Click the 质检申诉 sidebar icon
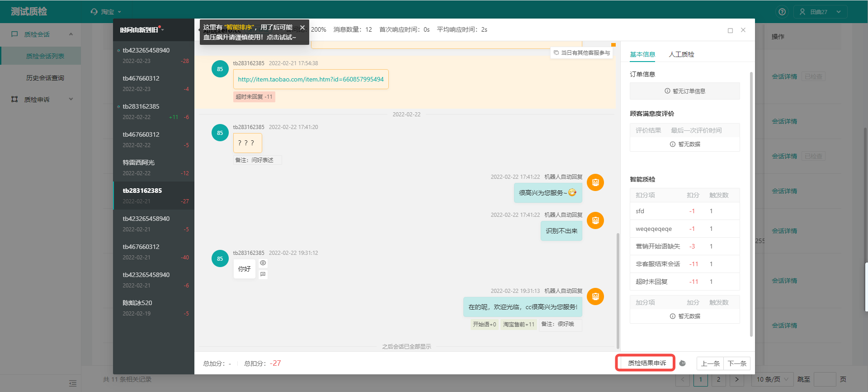 click(14, 99)
